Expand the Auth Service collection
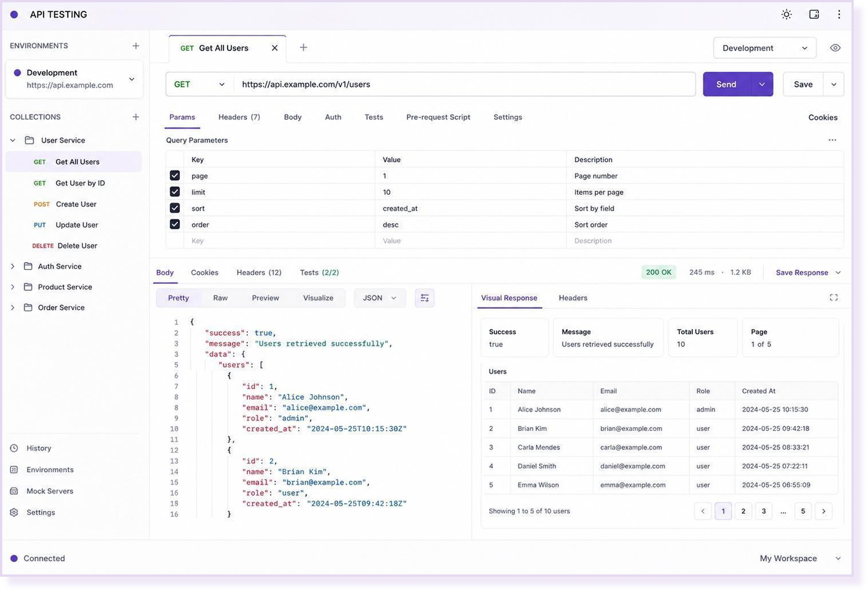The width and height of the screenshot is (868, 591). pyautogui.click(x=13, y=266)
